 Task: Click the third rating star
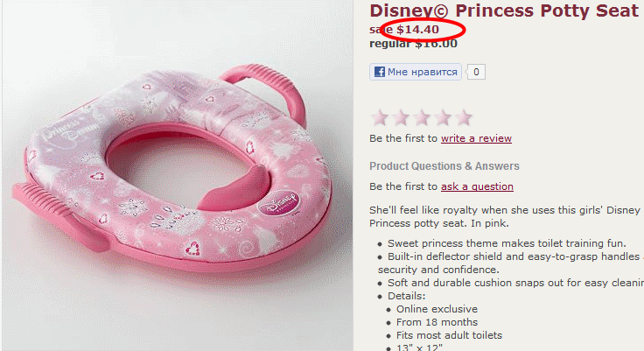click(422, 117)
